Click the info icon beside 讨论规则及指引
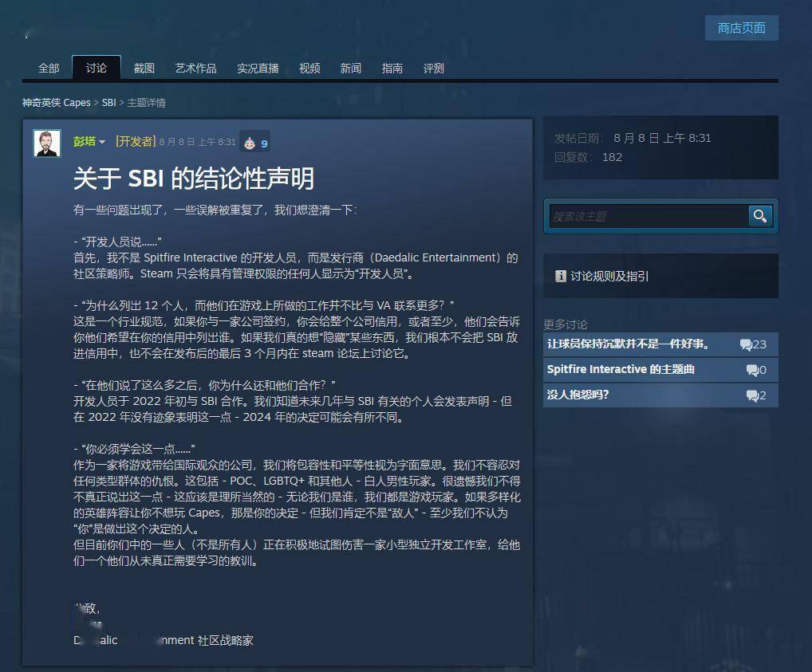This screenshot has width=812, height=672. click(x=560, y=276)
